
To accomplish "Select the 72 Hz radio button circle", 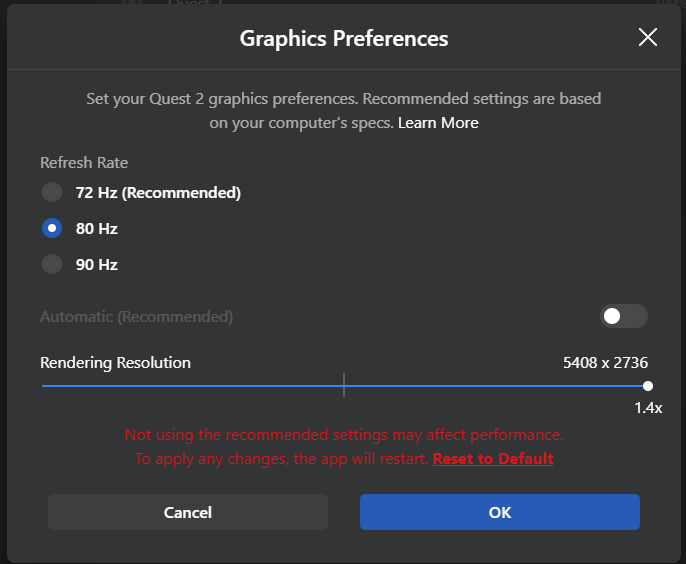I will (x=52, y=192).
